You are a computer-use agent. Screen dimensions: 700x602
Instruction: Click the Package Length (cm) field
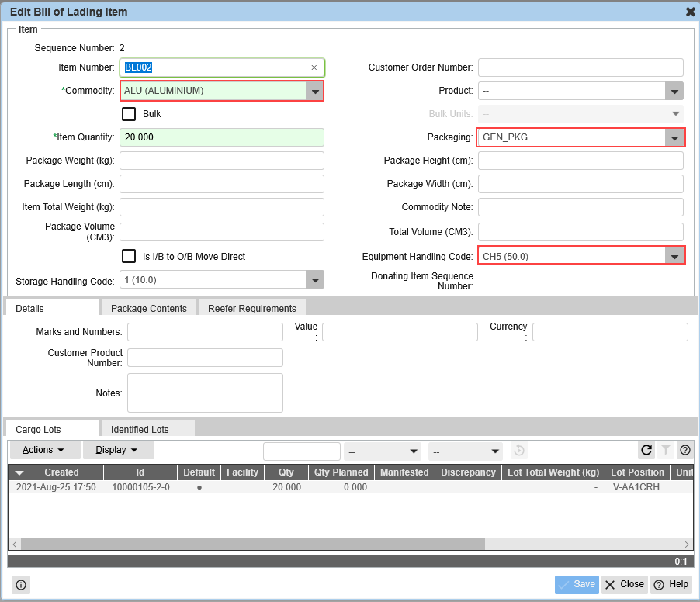(222, 184)
